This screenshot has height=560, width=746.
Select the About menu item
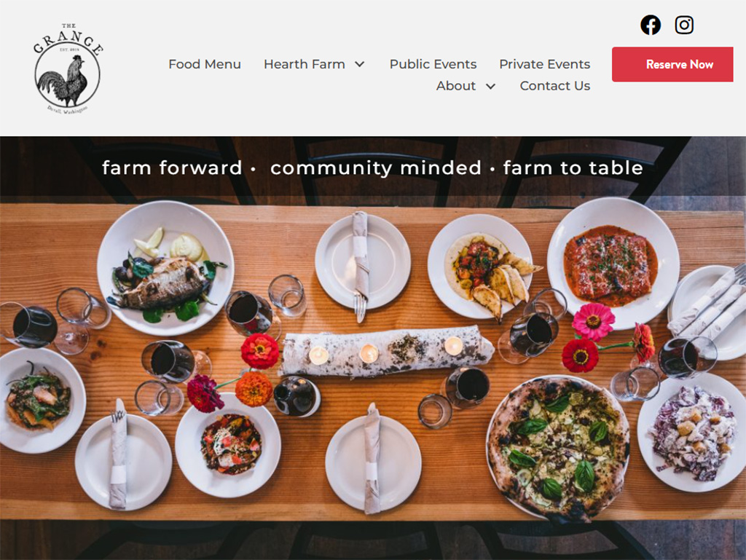pos(456,86)
